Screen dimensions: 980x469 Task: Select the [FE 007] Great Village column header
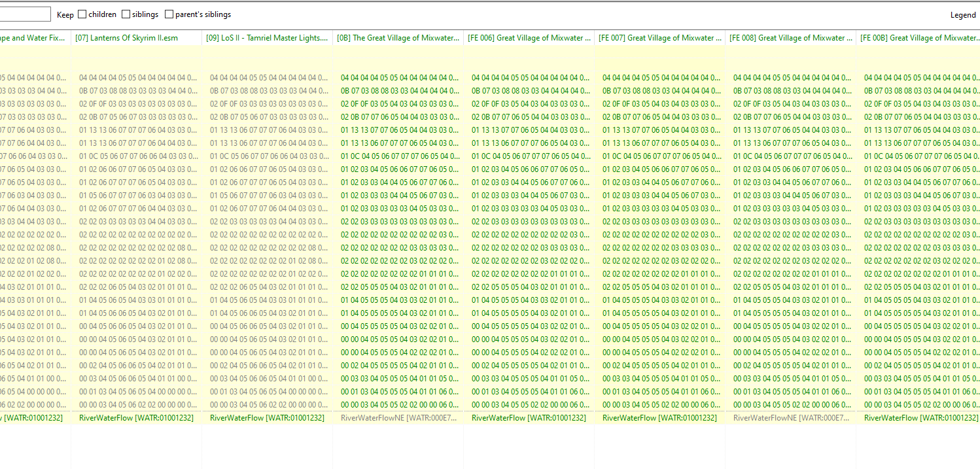pos(659,38)
